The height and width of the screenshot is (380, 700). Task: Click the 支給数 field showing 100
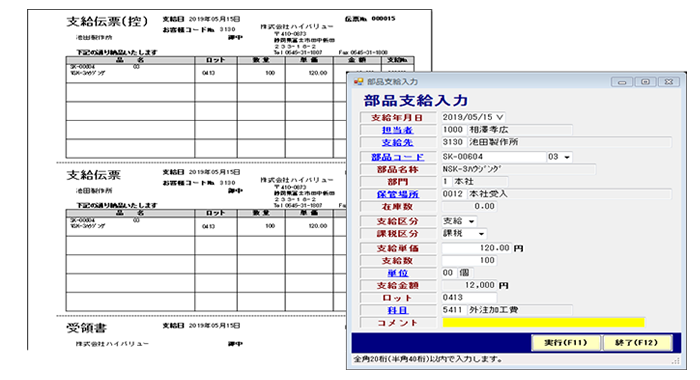click(x=469, y=260)
